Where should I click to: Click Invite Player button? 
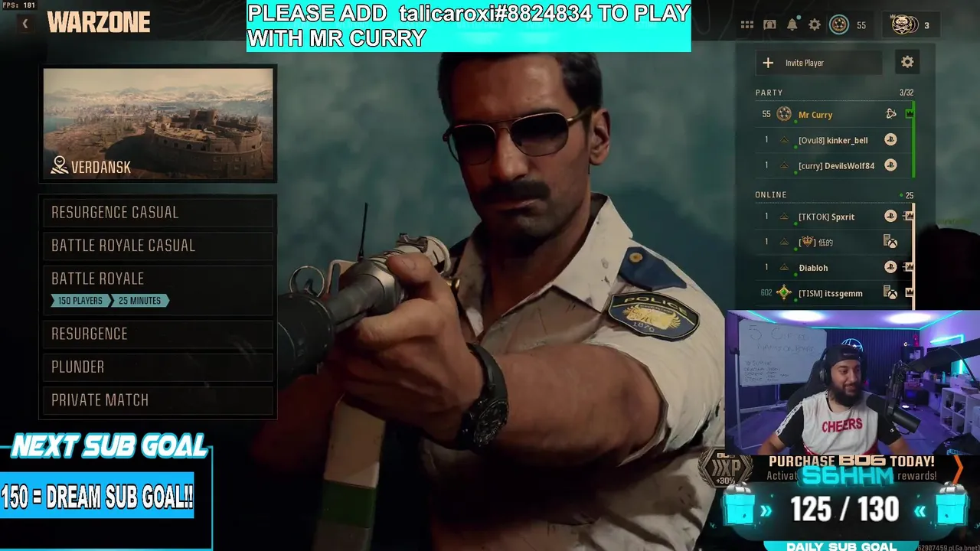click(x=819, y=63)
